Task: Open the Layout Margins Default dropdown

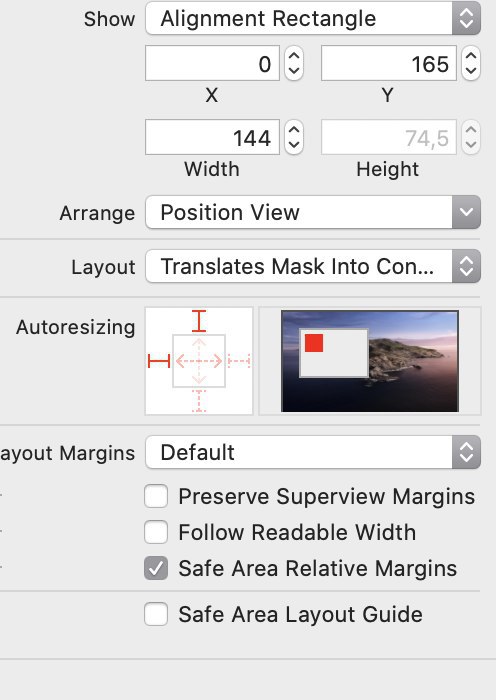Action: coord(313,452)
